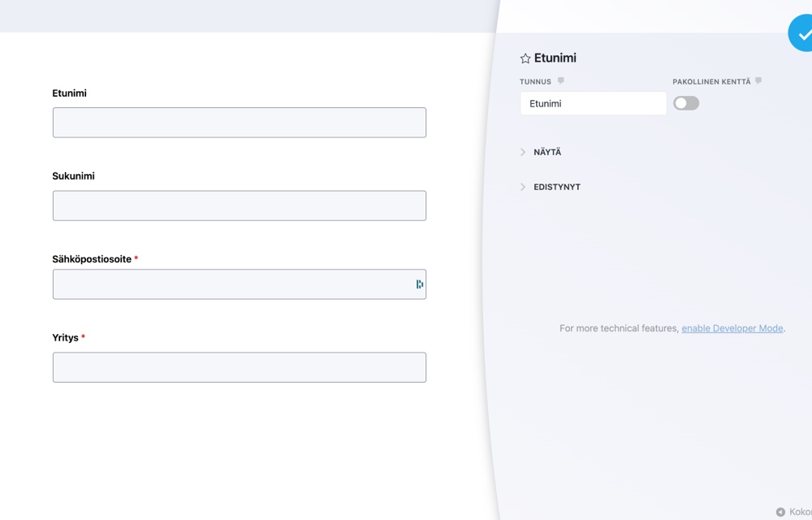
Task: Click into the Sukunimi form input
Action: coord(239,206)
